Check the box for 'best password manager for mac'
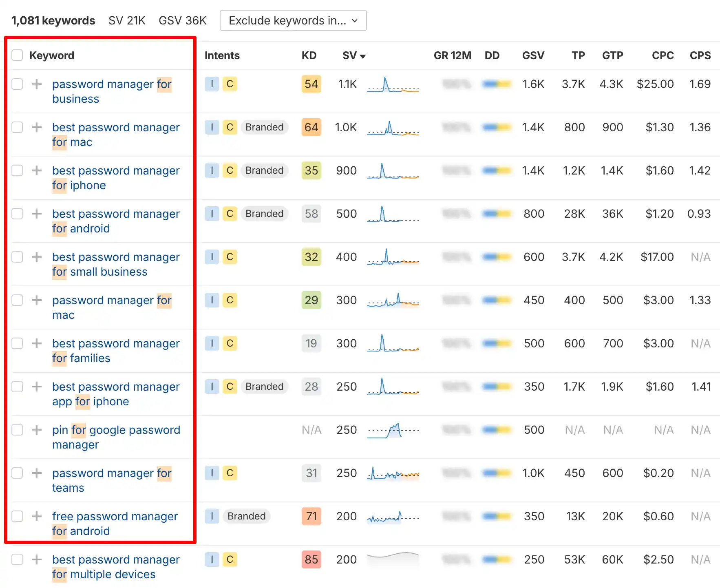This screenshot has width=720, height=588. tap(17, 127)
